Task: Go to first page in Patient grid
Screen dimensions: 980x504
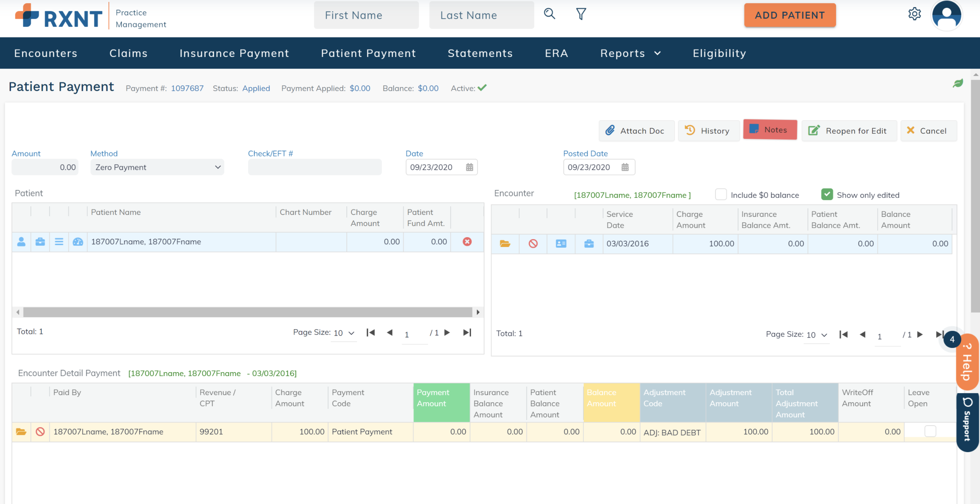Action: click(x=371, y=332)
